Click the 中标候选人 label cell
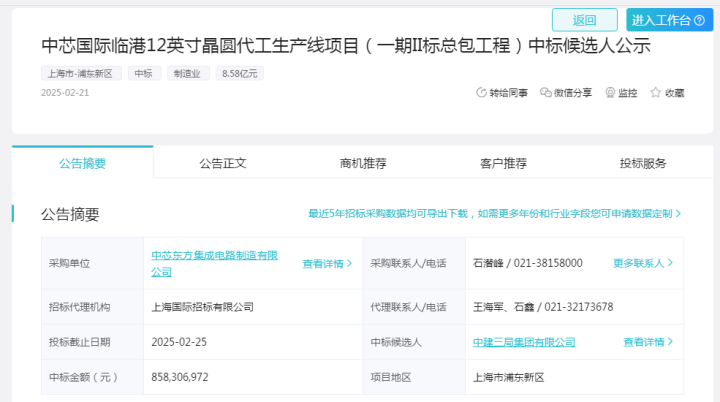 coord(414,342)
